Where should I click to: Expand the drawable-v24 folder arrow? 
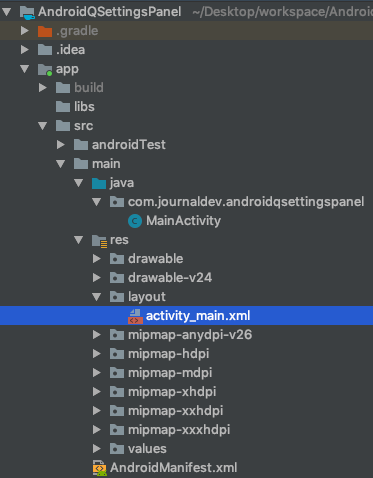point(97,278)
